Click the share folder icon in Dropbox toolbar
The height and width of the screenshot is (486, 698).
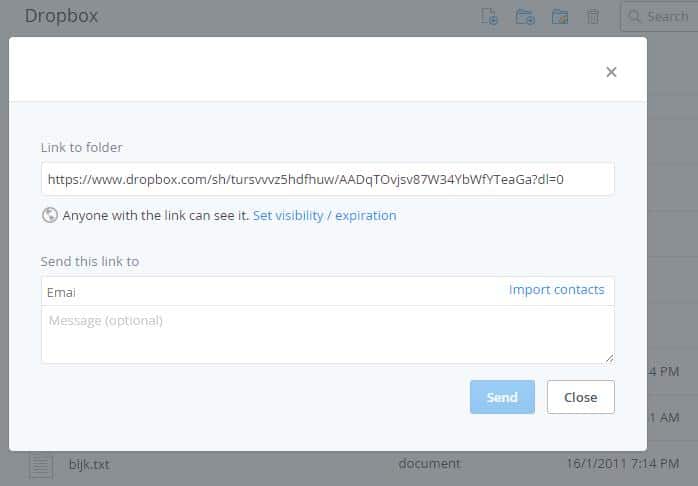[x=560, y=16]
